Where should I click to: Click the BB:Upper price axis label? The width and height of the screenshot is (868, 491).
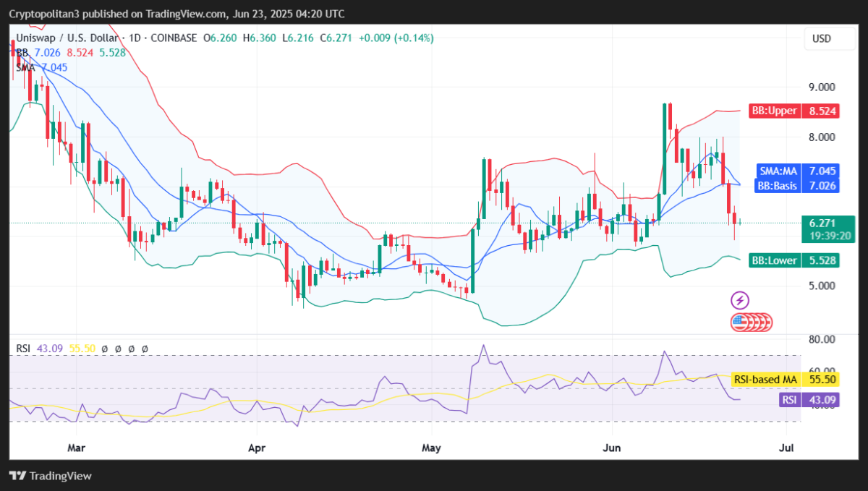click(x=774, y=111)
